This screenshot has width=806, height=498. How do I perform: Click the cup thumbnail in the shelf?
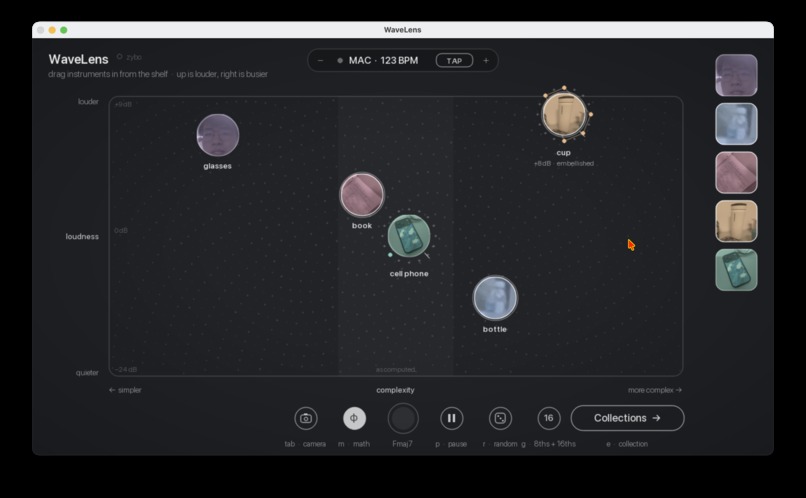pos(736,221)
